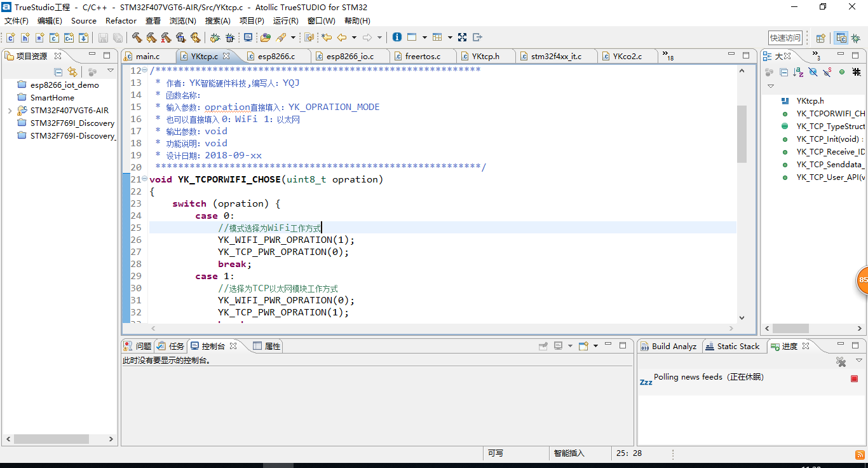Screen dimensions: 868x468
Task: Click the 快速访问 Quick Access field
Action: 785,38
